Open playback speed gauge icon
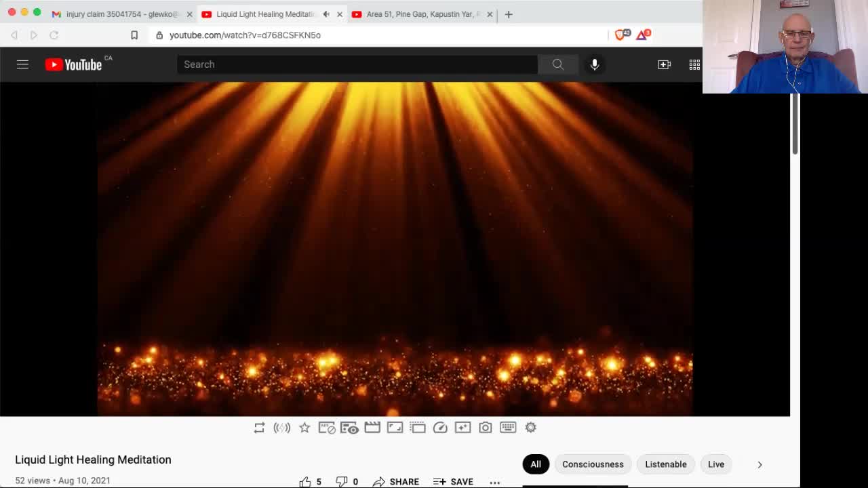The height and width of the screenshot is (488, 868). (440, 428)
